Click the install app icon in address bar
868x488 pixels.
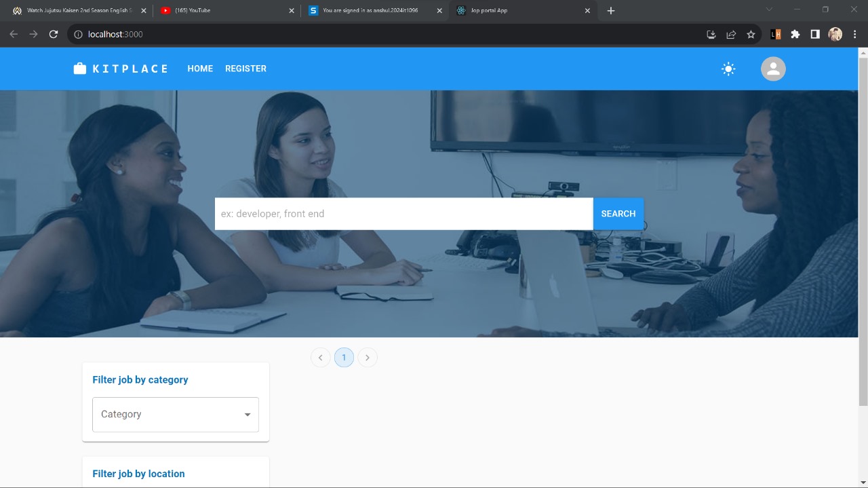click(x=711, y=35)
